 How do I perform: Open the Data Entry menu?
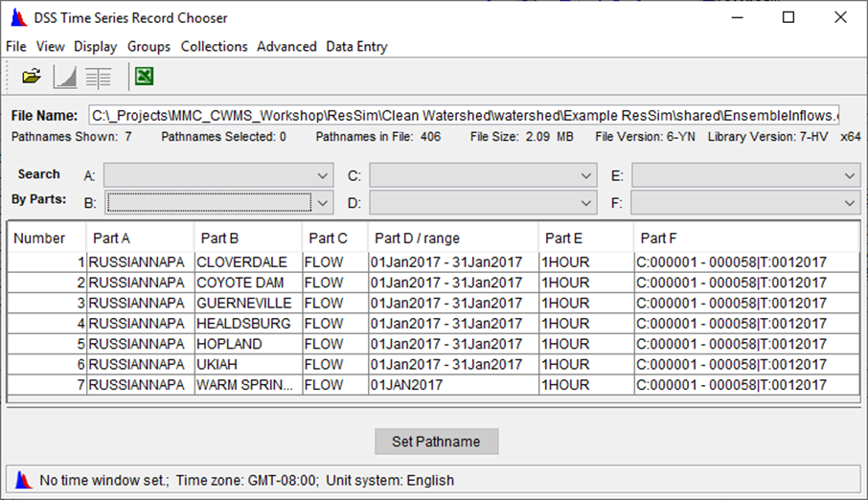click(x=356, y=47)
